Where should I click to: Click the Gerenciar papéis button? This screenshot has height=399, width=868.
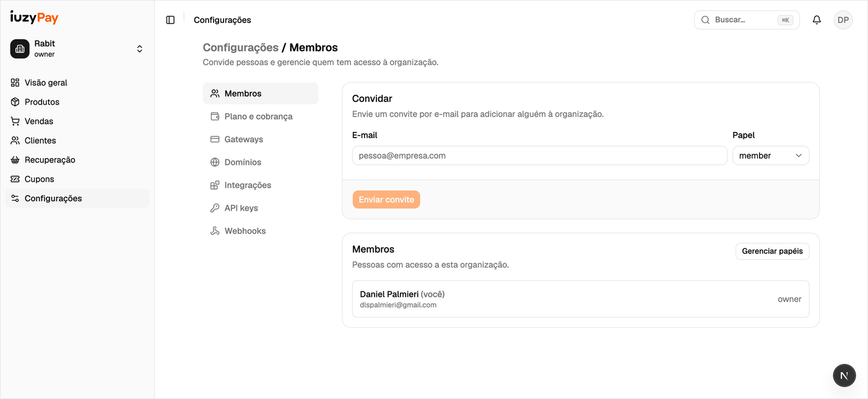772,251
